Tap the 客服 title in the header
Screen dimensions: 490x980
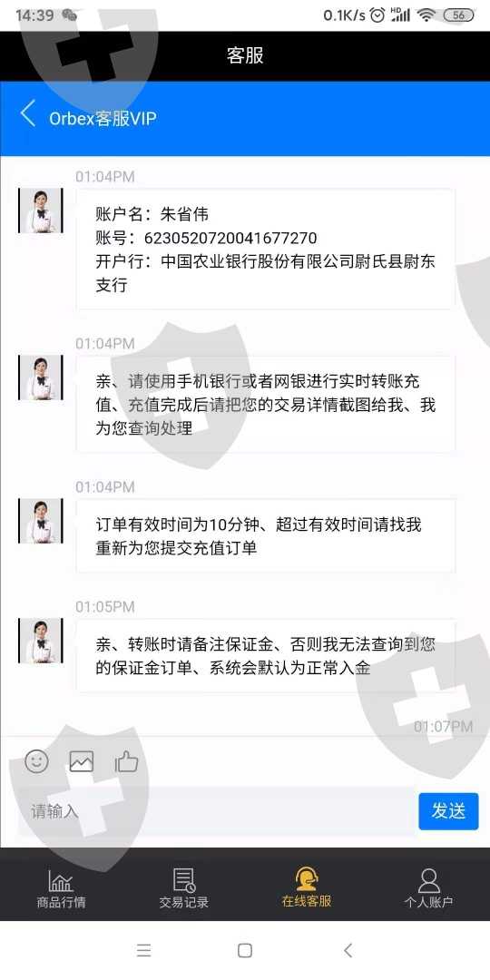[x=245, y=55]
